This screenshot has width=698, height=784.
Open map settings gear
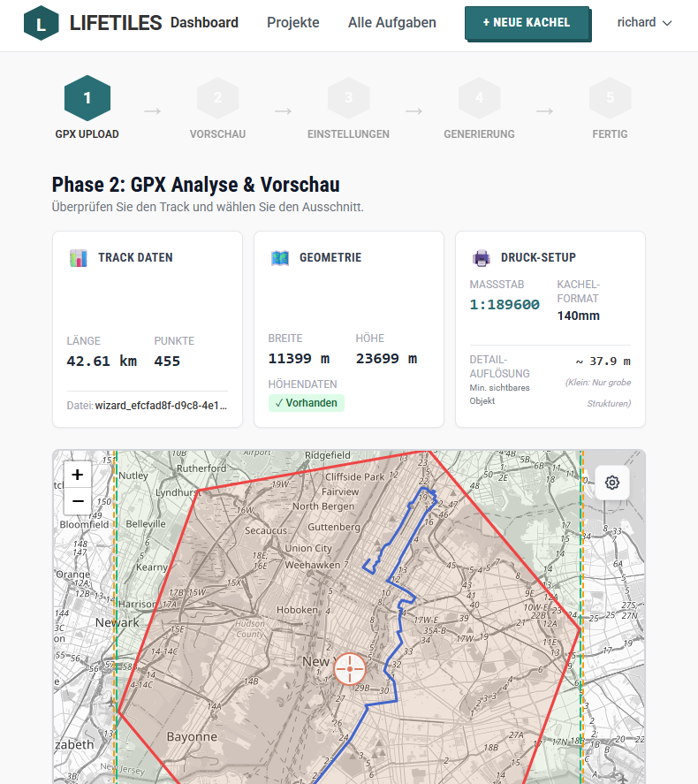[612, 483]
